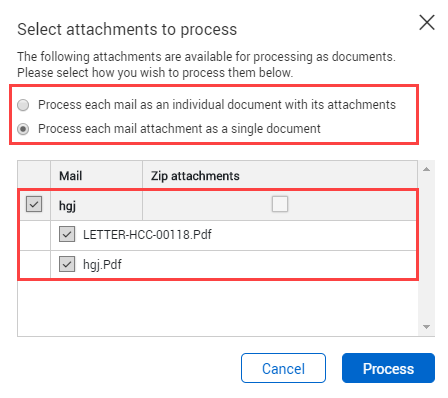The height and width of the screenshot is (398, 448).
Task: Close the Select attachments dialog
Action: pyautogui.click(x=427, y=22)
